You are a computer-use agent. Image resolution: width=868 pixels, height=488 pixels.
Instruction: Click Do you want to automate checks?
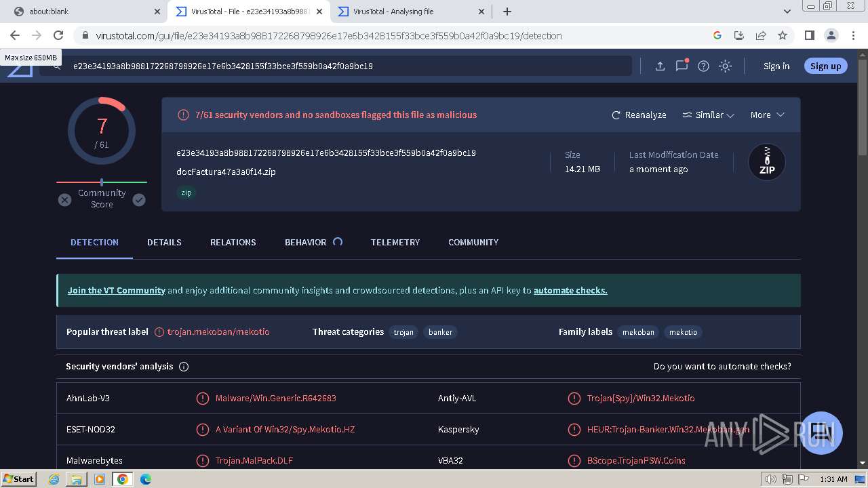click(722, 366)
